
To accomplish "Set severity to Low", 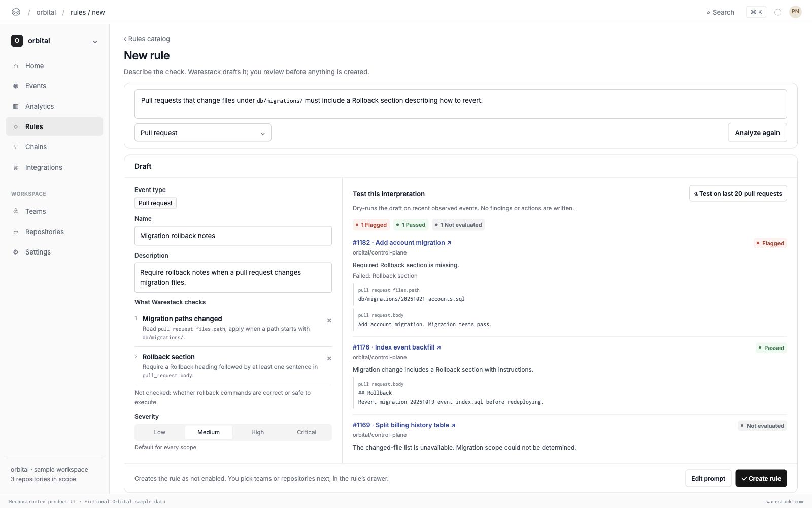I will [x=159, y=432].
